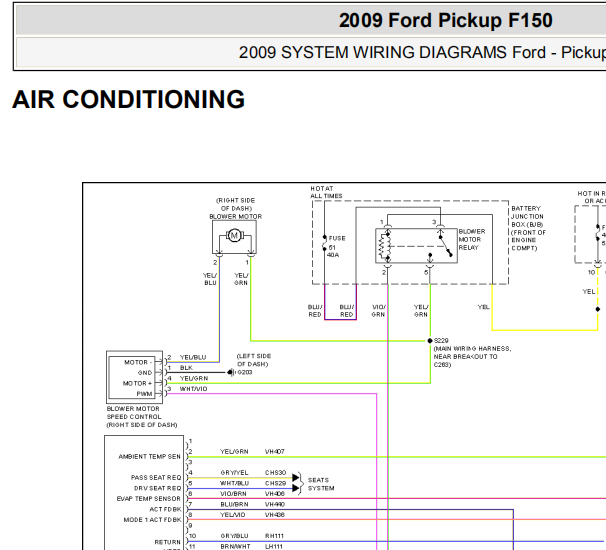
Task: Click the 'PASS SEAT REQ' pin label
Action: tap(156, 478)
